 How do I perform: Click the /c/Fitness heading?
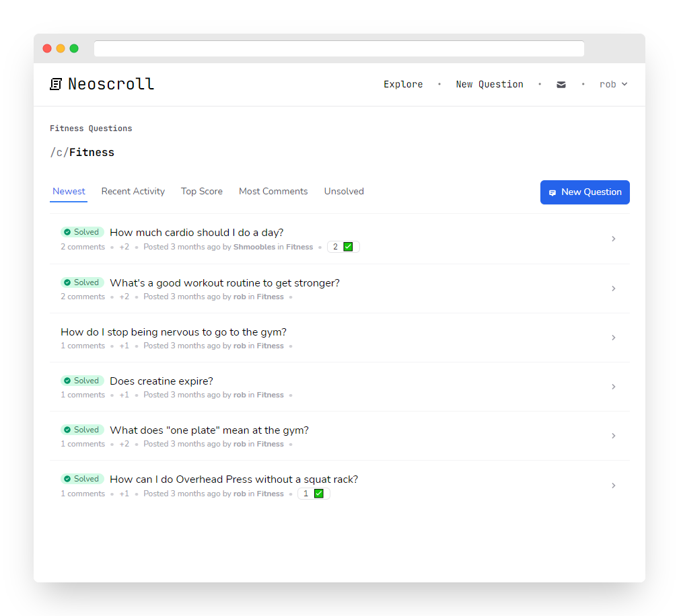82,153
